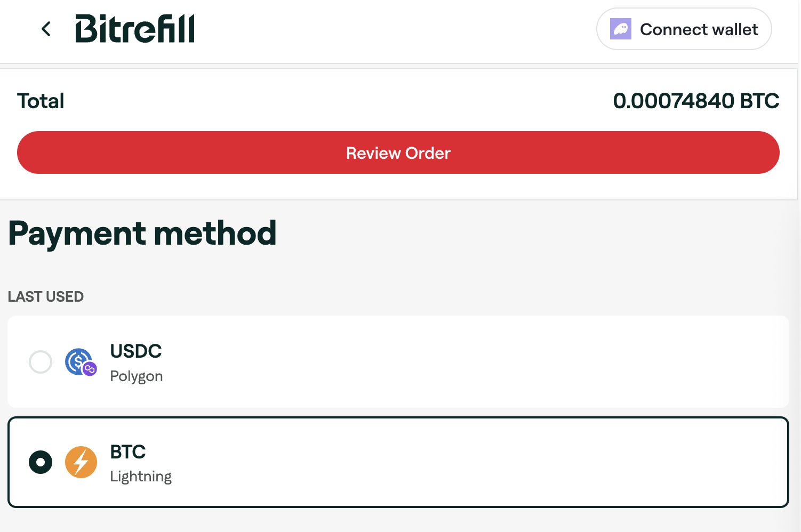This screenshot has width=801, height=532.
Task: Click the Polygon network subtitle
Action: (136, 376)
